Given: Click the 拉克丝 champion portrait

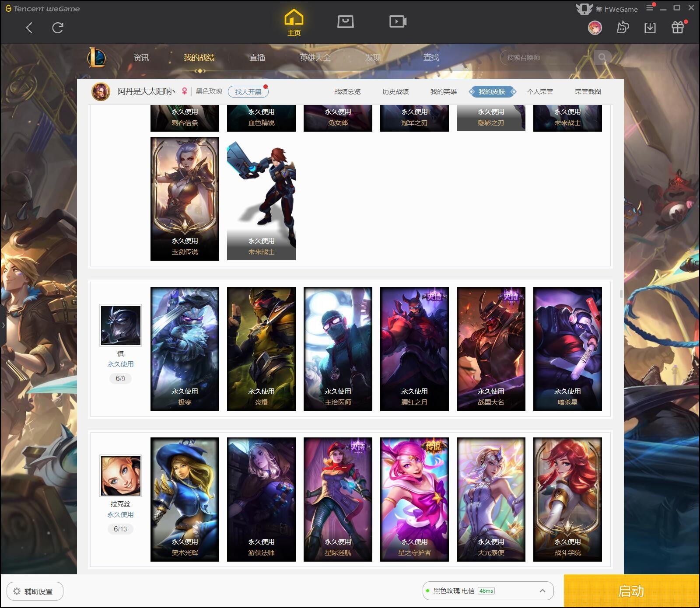Looking at the screenshot, I should pyautogui.click(x=121, y=475).
